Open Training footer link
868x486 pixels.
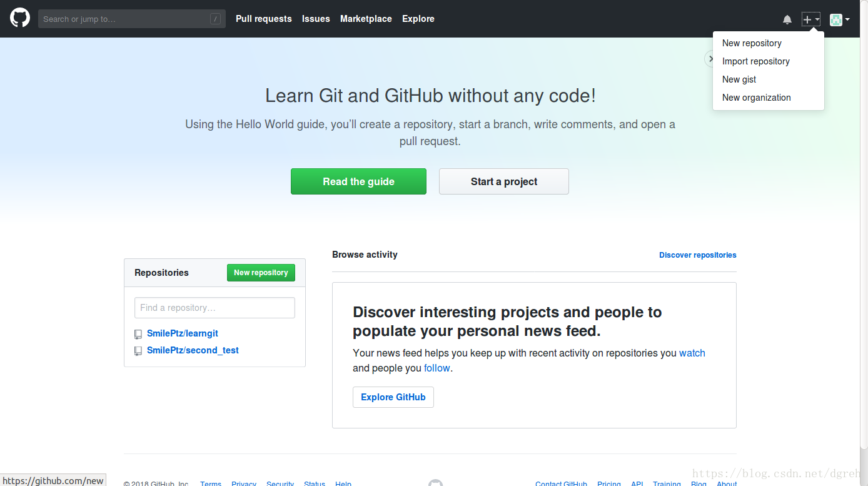[667, 483]
